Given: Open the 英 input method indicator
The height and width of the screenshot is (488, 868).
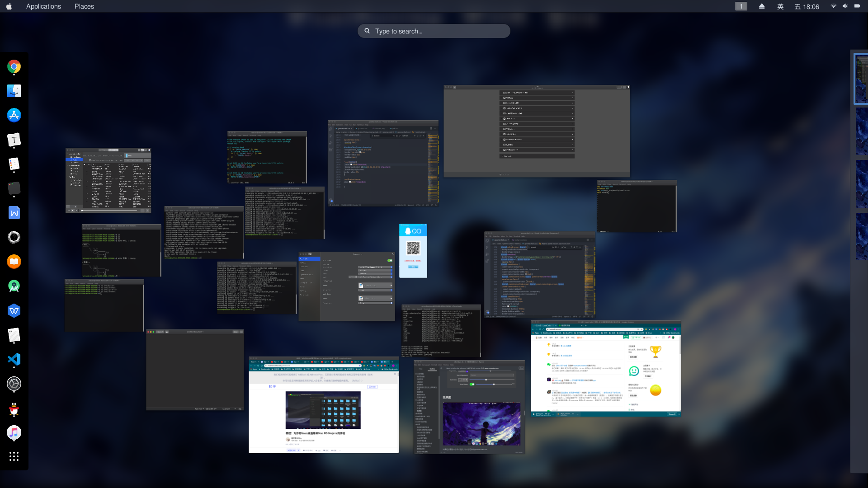Looking at the screenshot, I should 780,6.
